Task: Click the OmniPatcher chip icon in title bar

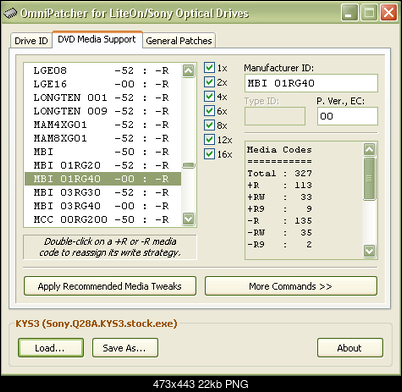Action: tap(10, 14)
